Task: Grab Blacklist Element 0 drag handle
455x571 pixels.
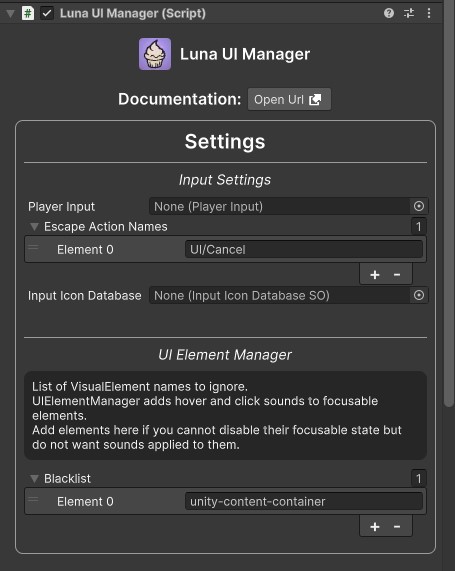Action: coord(34,499)
